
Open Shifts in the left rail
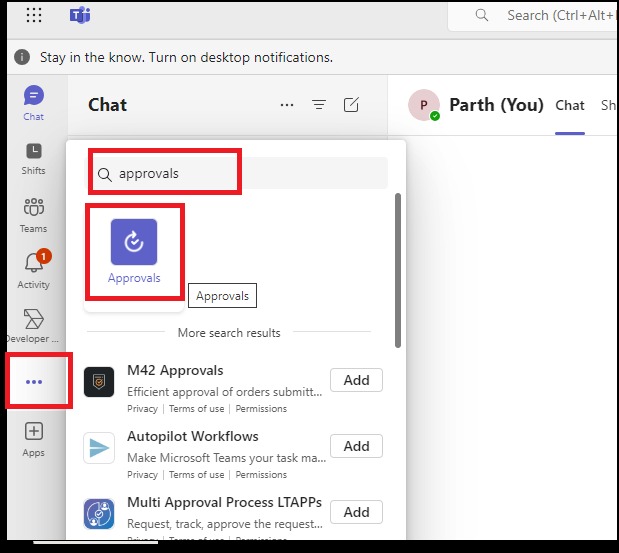click(x=34, y=159)
